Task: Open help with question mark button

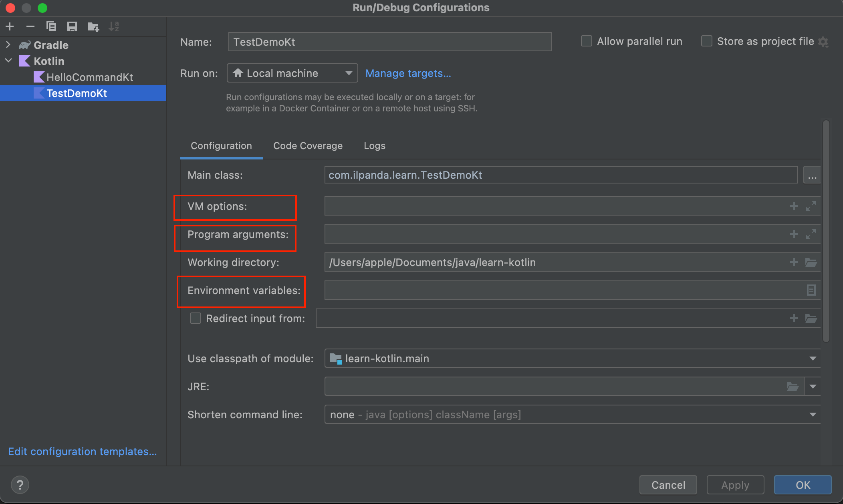Action: point(20,485)
